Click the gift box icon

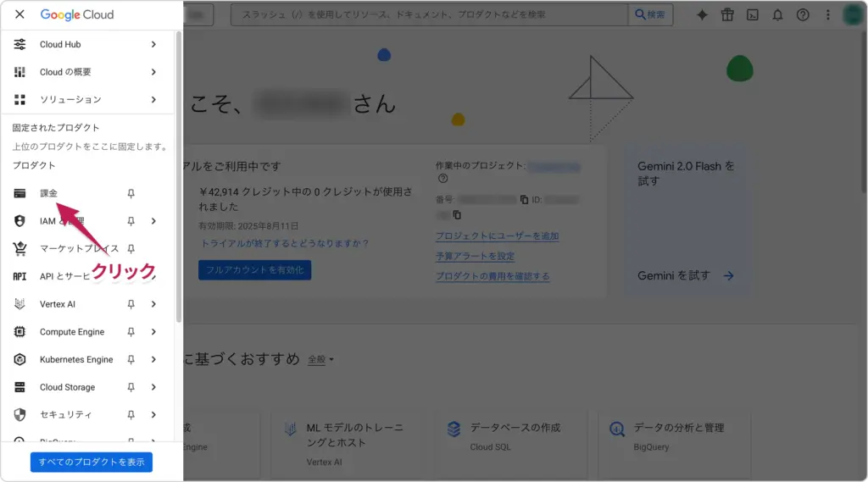tap(727, 15)
